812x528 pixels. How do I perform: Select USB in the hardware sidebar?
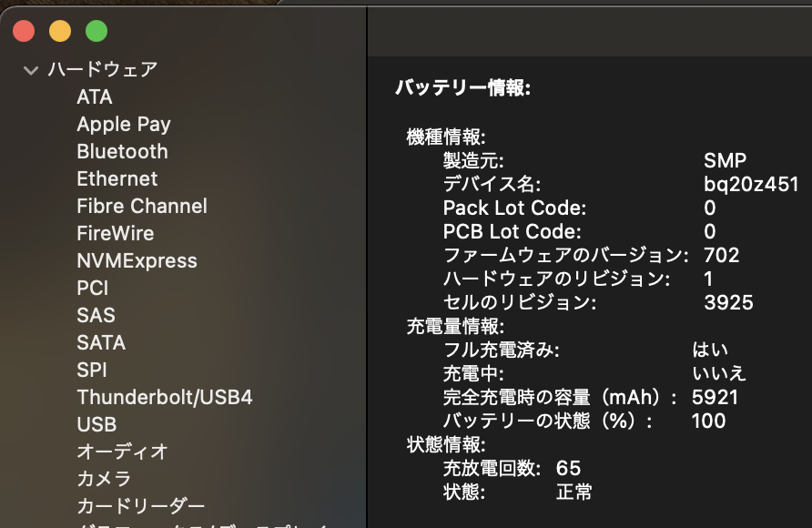point(98,425)
